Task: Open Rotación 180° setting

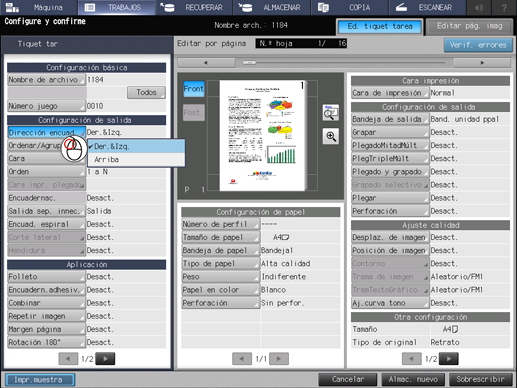Action: (x=46, y=342)
